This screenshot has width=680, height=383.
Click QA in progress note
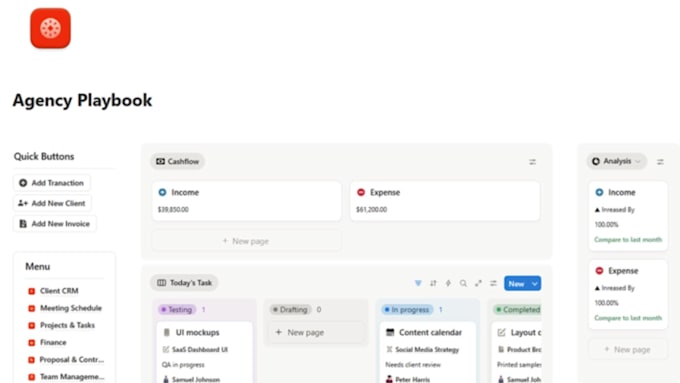pos(183,365)
